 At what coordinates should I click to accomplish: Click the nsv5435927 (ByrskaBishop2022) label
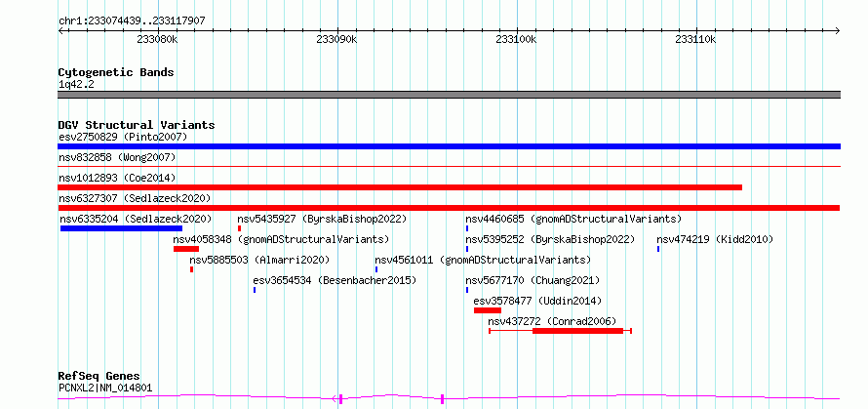click(x=322, y=219)
